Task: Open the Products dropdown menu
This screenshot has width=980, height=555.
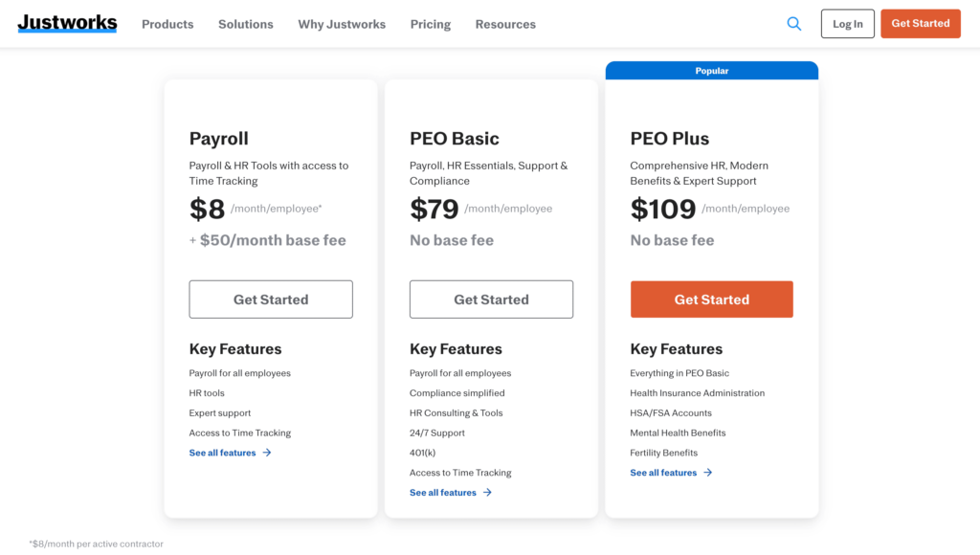Action: (x=167, y=24)
